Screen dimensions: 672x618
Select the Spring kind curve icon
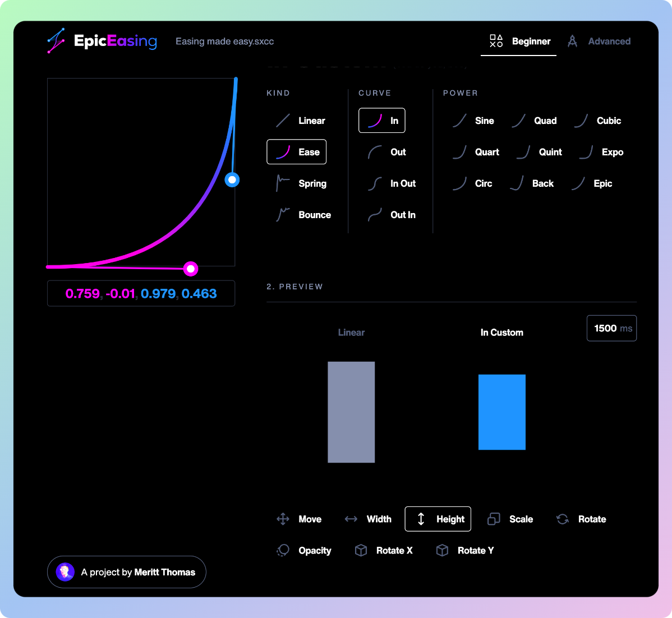point(283,183)
